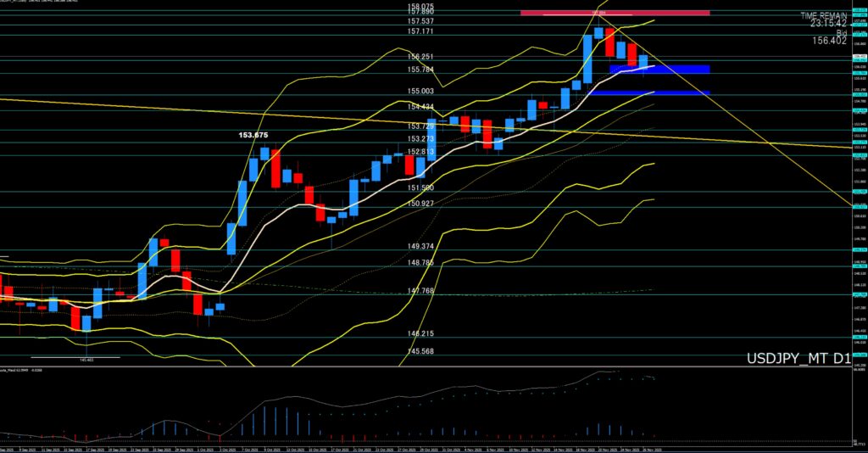868x453 pixels.
Task: Select the lower blue support zone rectangle
Action: coord(648,92)
